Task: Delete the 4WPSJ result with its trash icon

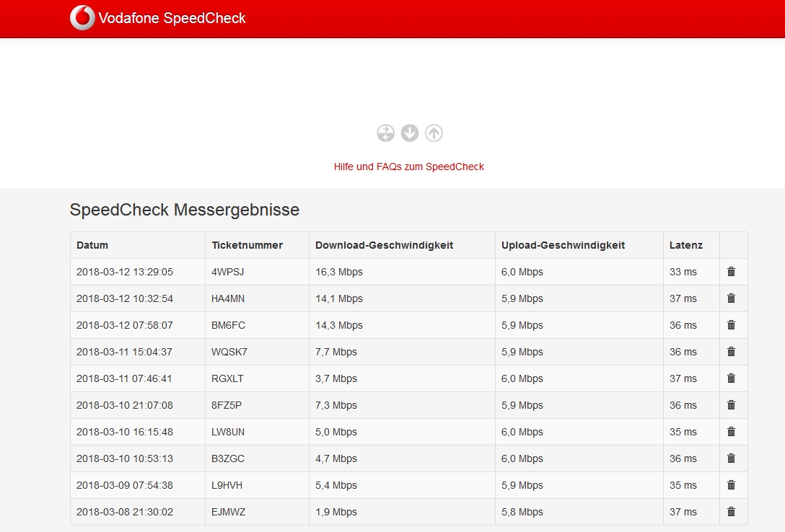Action: [731, 272]
